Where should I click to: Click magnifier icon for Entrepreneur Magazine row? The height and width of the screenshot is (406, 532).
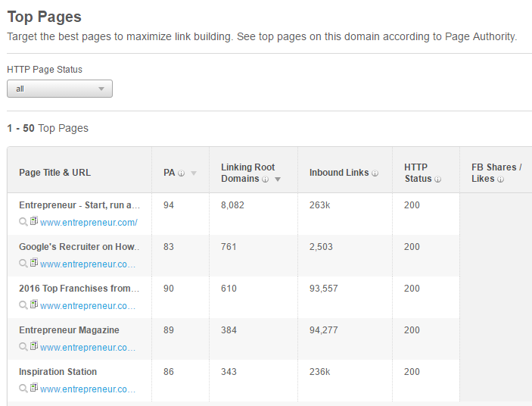coord(23,347)
